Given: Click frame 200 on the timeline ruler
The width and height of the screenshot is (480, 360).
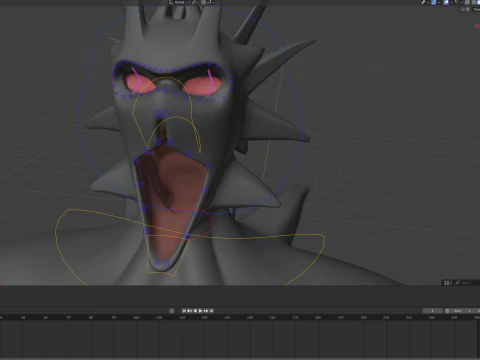Looking at the screenshot, I should click(x=363, y=318).
